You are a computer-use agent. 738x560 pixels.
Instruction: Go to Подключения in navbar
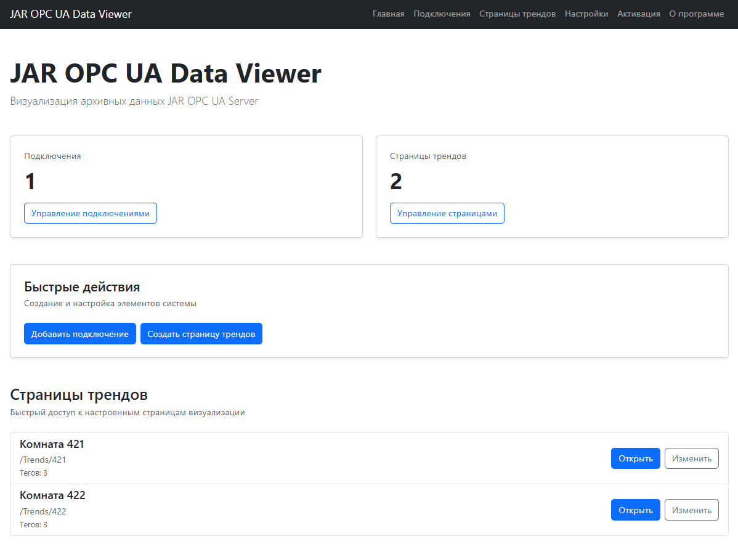click(x=442, y=14)
